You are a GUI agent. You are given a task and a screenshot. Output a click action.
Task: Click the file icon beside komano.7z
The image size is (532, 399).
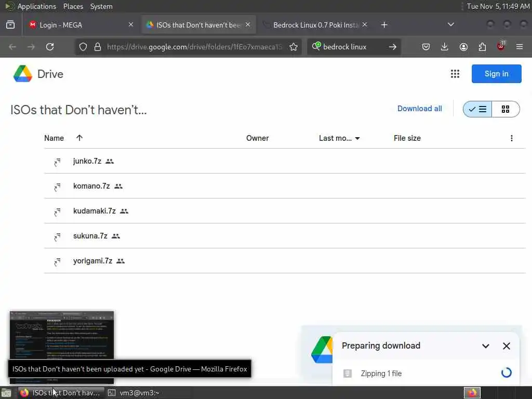pyautogui.click(x=57, y=187)
